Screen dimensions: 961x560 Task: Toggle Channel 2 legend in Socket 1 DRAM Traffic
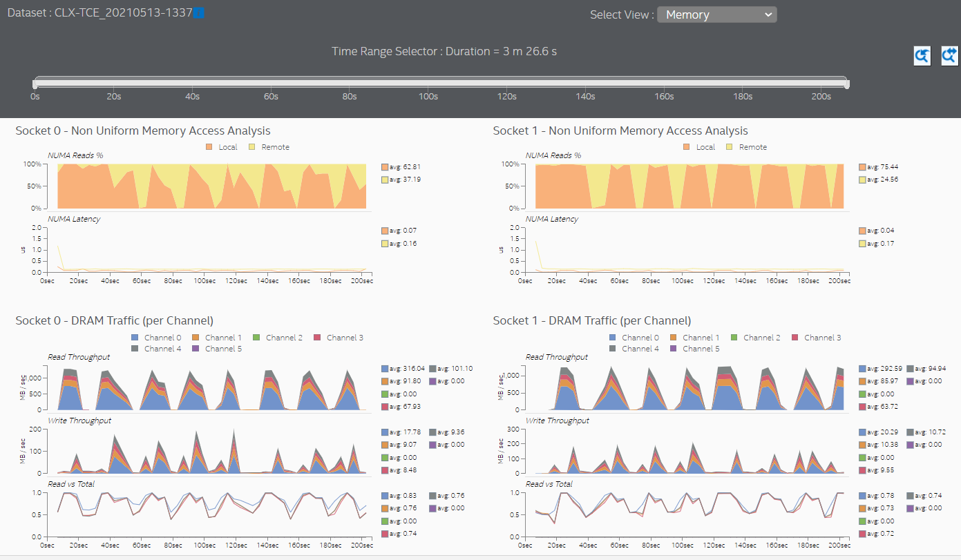click(734, 338)
